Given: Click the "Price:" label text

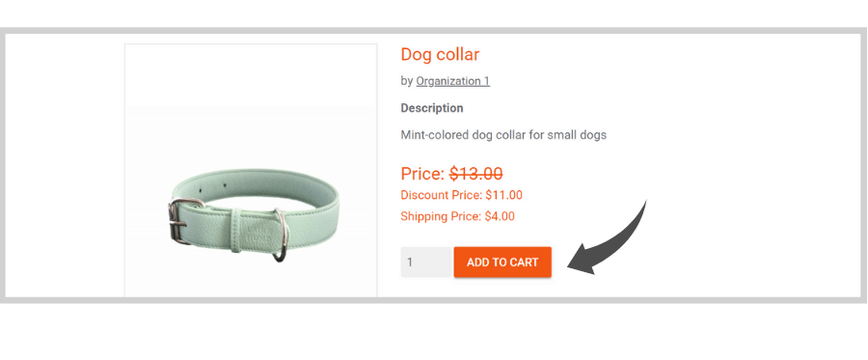Looking at the screenshot, I should point(423,174).
